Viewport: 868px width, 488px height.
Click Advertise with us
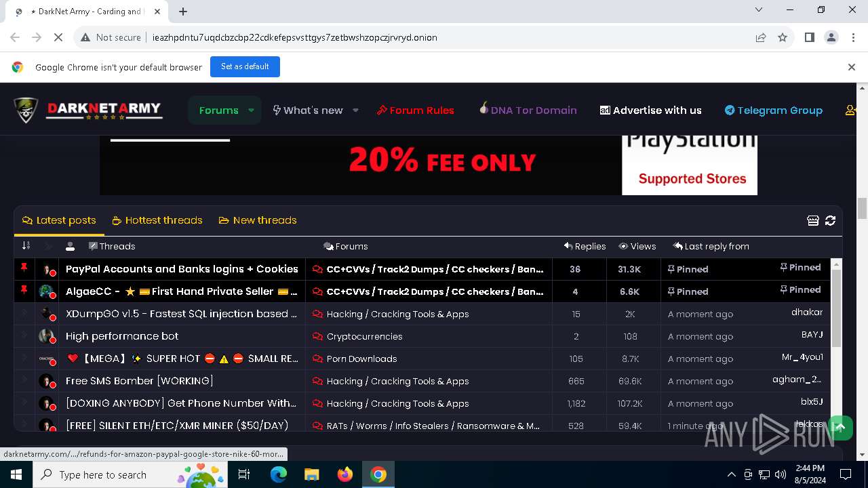(650, 110)
